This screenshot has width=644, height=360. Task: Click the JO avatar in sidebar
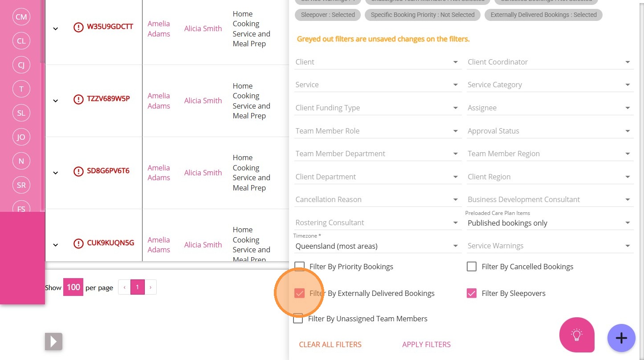[21, 137]
